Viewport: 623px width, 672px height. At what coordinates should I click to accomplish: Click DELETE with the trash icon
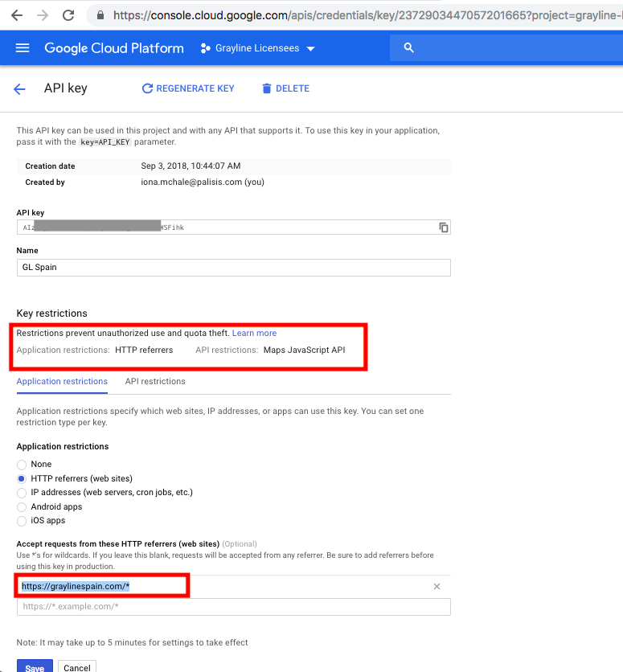pyautogui.click(x=285, y=88)
